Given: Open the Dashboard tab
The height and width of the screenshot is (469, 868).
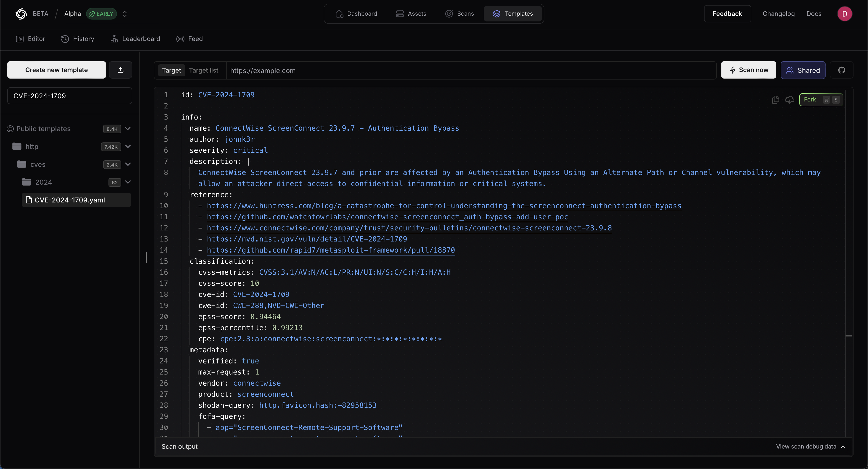Looking at the screenshot, I should tap(356, 14).
